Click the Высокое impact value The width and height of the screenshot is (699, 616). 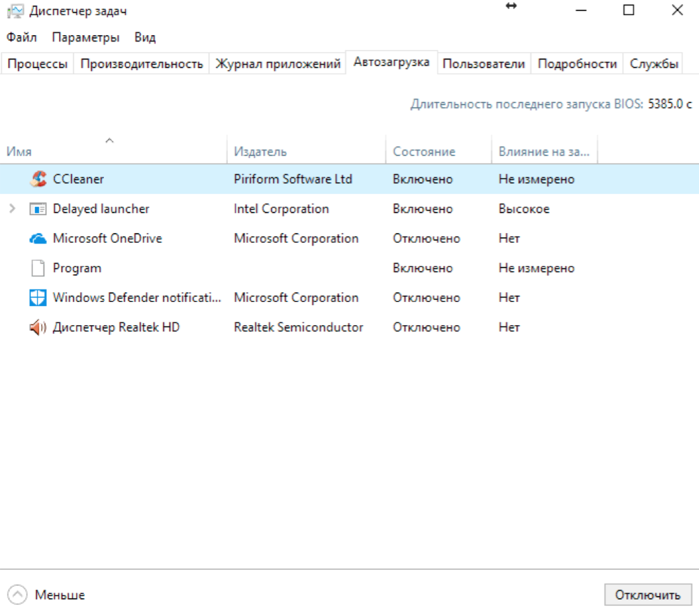coord(524,209)
